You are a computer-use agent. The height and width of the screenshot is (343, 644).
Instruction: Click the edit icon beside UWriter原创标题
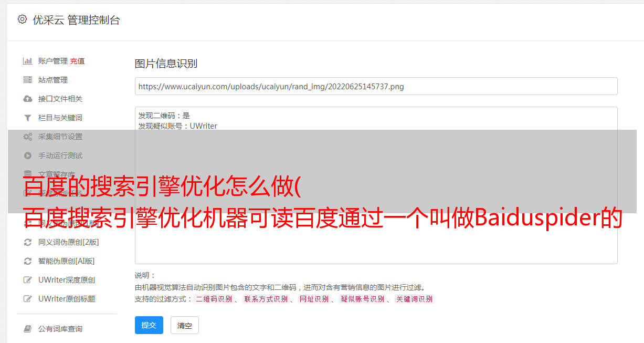pyautogui.click(x=28, y=299)
